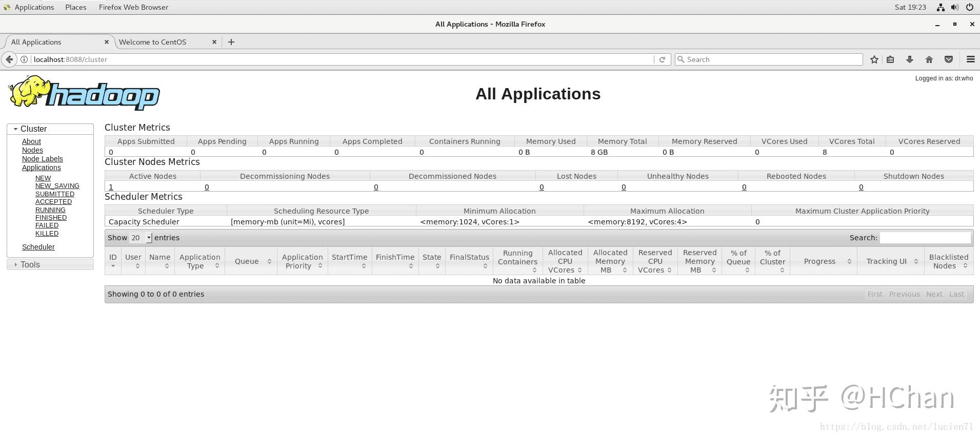This screenshot has width=980, height=437.
Task: Click the First pagination button
Action: click(x=875, y=294)
